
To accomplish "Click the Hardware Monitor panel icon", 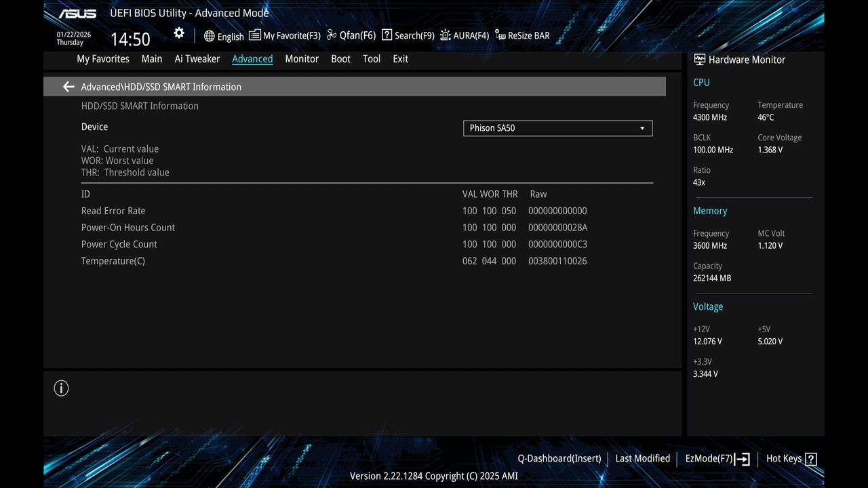I will point(699,59).
